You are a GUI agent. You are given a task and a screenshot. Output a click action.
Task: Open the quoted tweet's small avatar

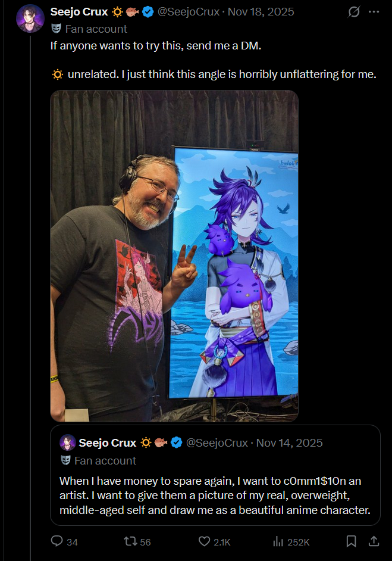coord(68,442)
